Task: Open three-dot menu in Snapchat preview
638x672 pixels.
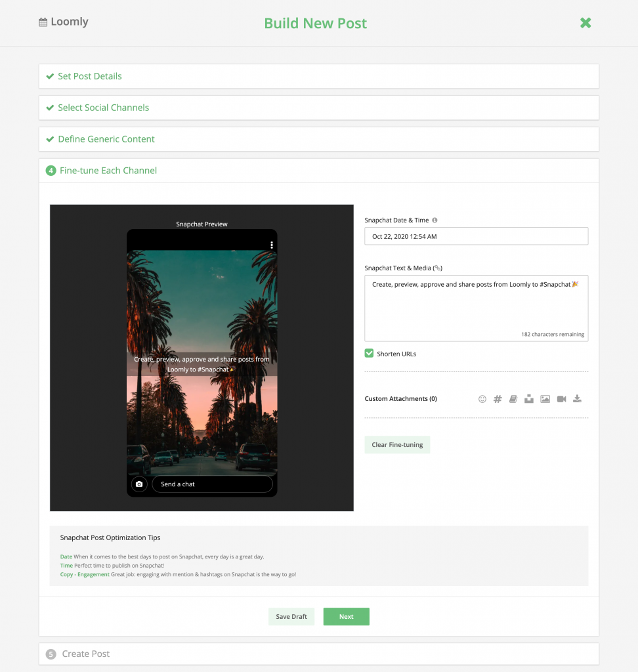Action: pyautogui.click(x=272, y=245)
